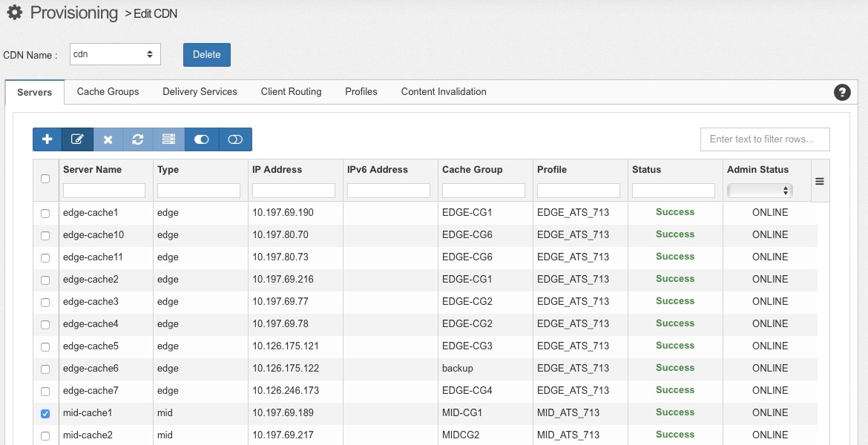This screenshot has width=868, height=445.
Task: Check the edge-cache1 row checkbox
Action: (45, 213)
